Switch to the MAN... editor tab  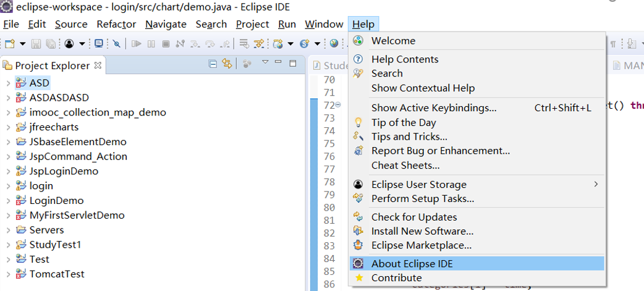tap(627, 65)
